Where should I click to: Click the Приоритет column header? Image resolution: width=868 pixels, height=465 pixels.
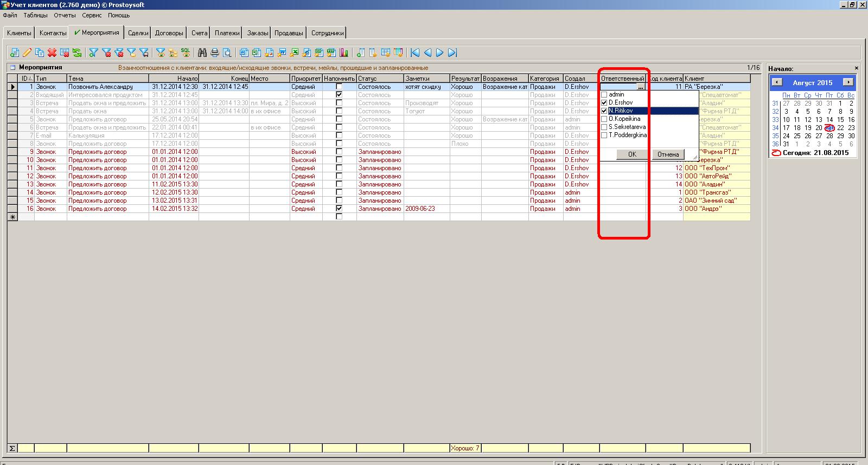pos(306,79)
